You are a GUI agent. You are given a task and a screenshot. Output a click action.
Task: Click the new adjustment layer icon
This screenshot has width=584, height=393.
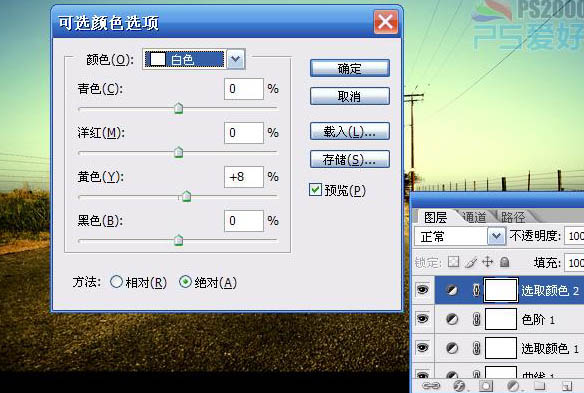[513, 386]
